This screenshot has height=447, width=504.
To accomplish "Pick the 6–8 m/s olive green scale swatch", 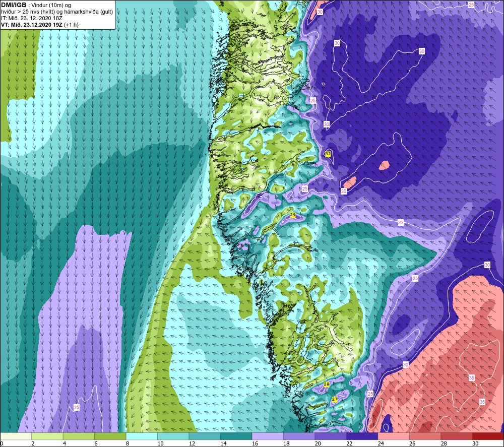I will 110,436.
